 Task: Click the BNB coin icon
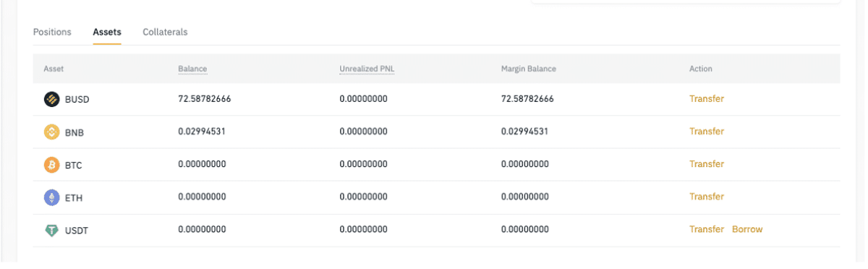[51, 132]
